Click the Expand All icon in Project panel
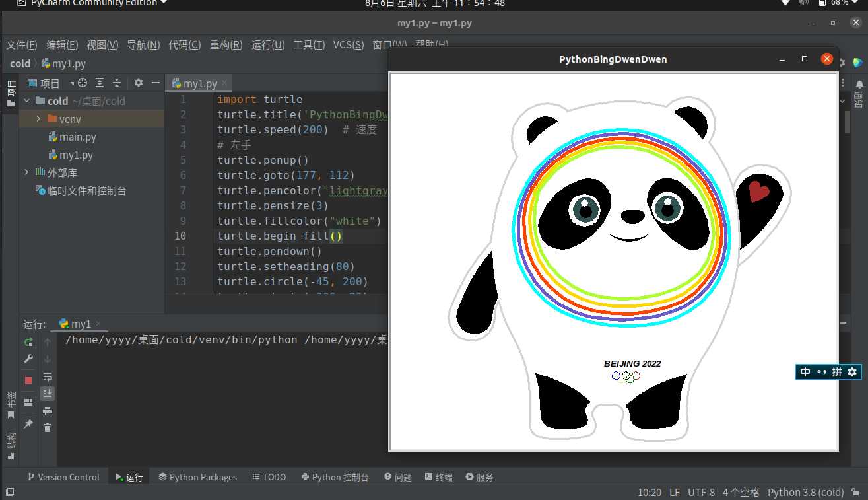 tap(100, 83)
